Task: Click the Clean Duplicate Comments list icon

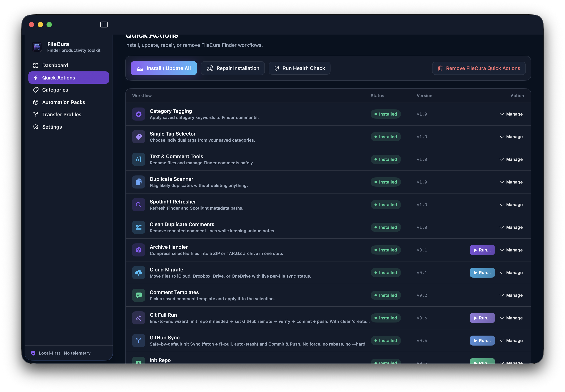Action: point(138,227)
